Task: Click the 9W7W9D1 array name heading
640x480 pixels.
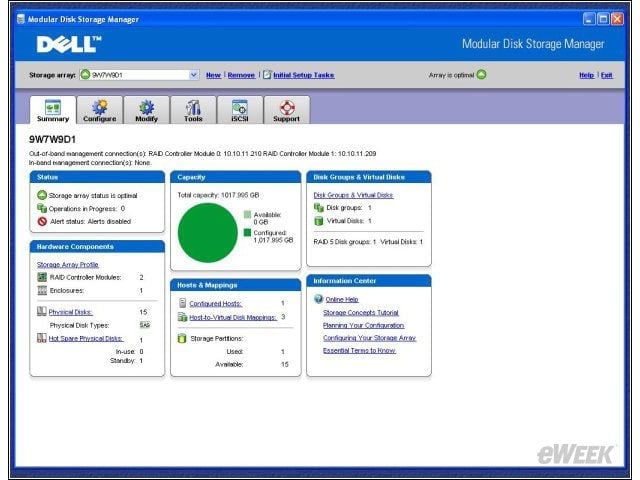Action: (x=52, y=139)
